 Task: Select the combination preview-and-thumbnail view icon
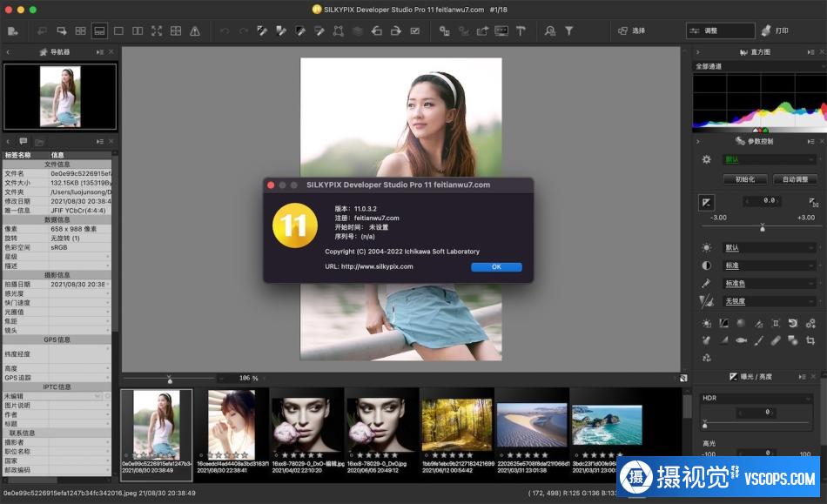click(x=100, y=31)
